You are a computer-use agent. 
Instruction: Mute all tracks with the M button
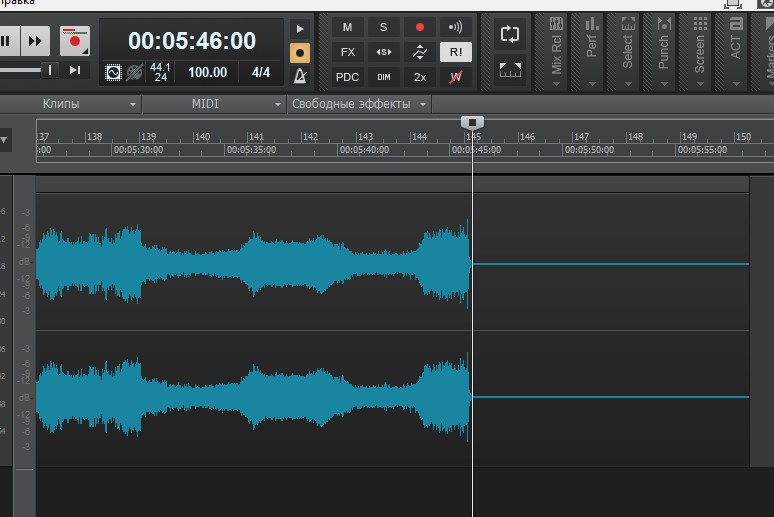(348, 27)
